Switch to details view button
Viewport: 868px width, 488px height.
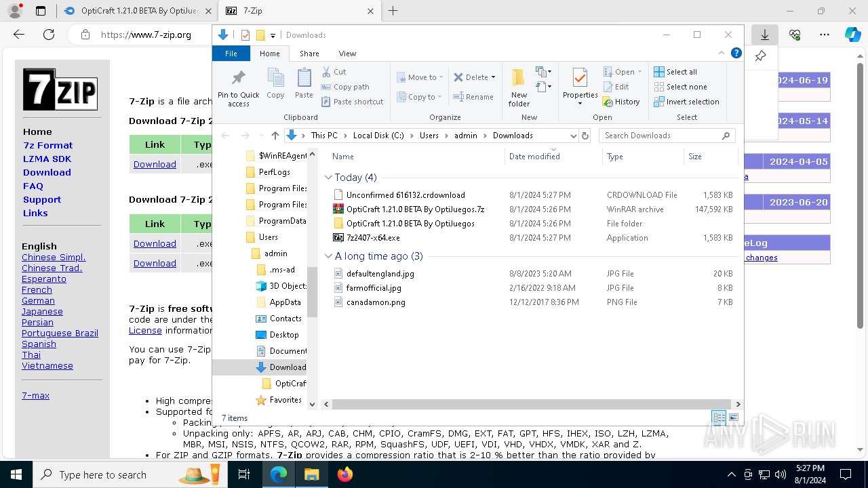[719, 418]
